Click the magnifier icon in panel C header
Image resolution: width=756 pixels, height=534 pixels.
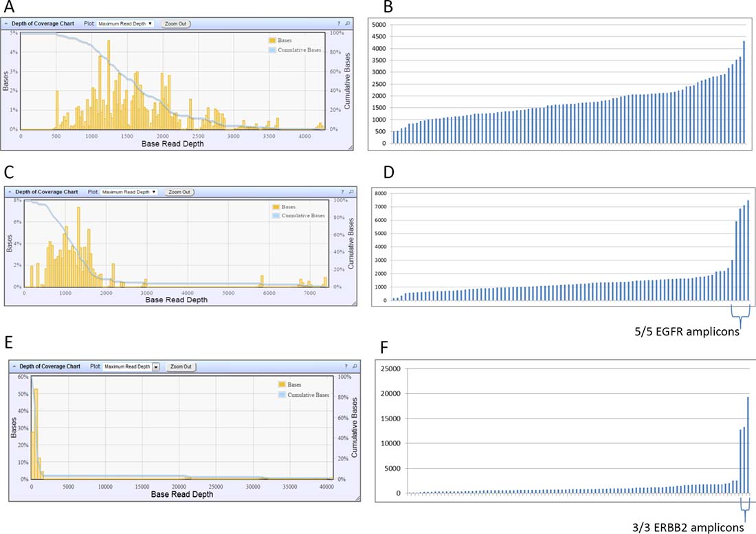tap(350, 192)
